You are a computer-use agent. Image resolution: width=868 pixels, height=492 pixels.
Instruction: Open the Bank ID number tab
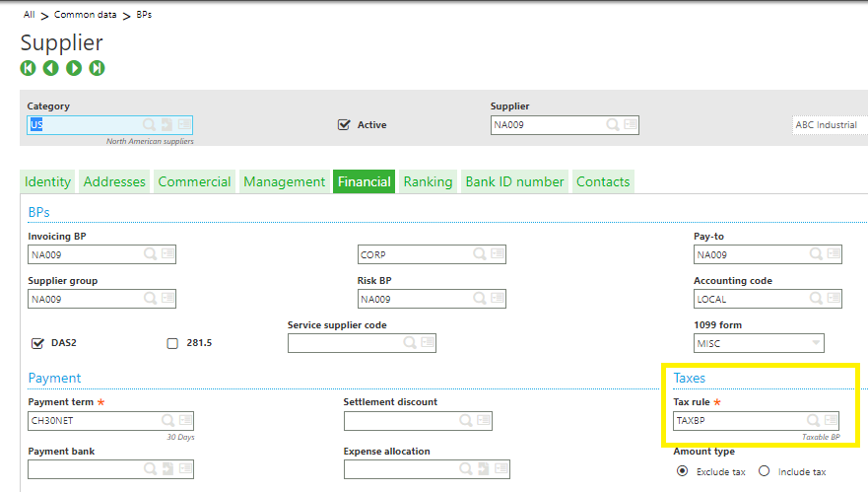[x=514, y=181]
